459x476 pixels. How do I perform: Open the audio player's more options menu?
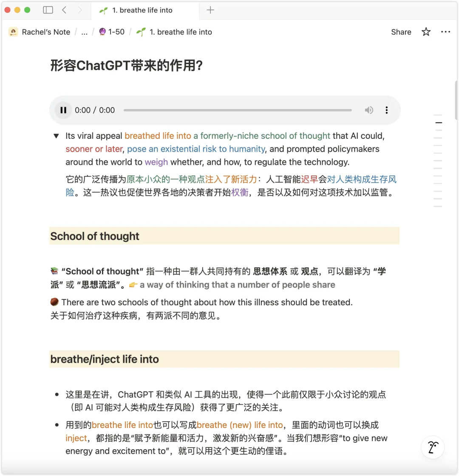click(386, 110)
